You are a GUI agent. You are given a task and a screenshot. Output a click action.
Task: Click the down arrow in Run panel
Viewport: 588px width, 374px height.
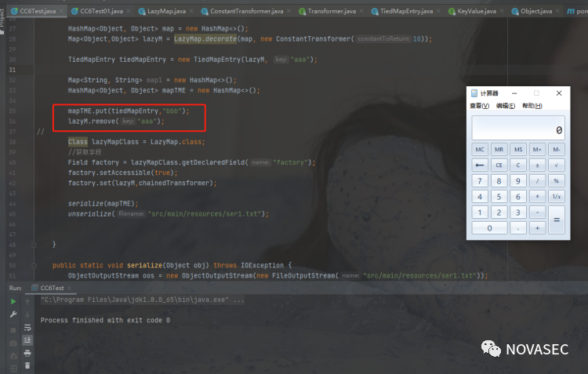pos(27,314)
